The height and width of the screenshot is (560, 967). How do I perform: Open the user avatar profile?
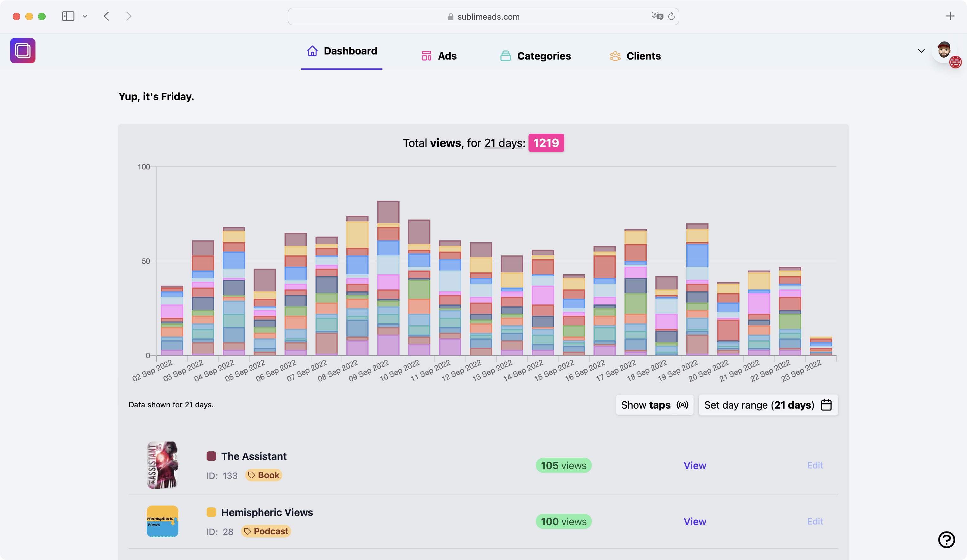(x=944, y=51)
